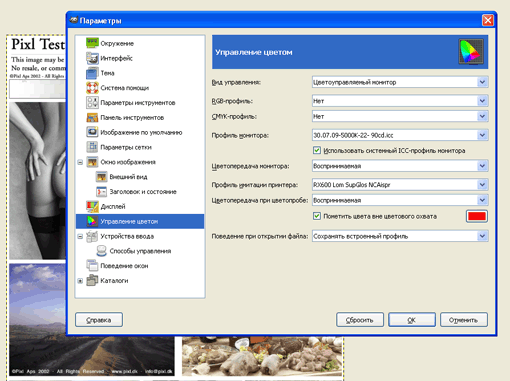The height and width of the screenshot is (381, 510).
Task: Expand the Каталоги tree node
Action: coord(80,281)
